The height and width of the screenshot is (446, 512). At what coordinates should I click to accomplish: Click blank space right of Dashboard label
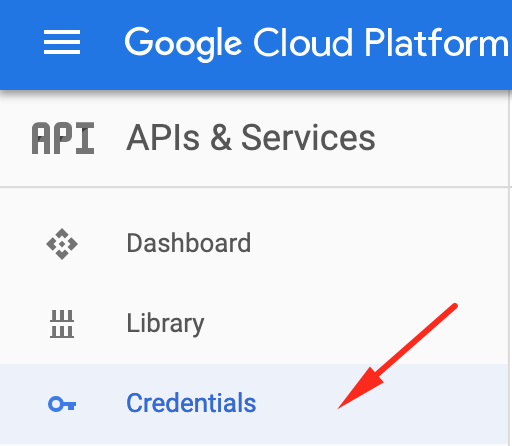(367, 243)
